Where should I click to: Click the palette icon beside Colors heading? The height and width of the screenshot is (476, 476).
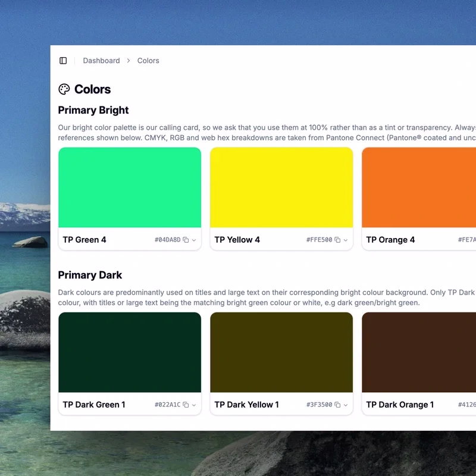64,89
